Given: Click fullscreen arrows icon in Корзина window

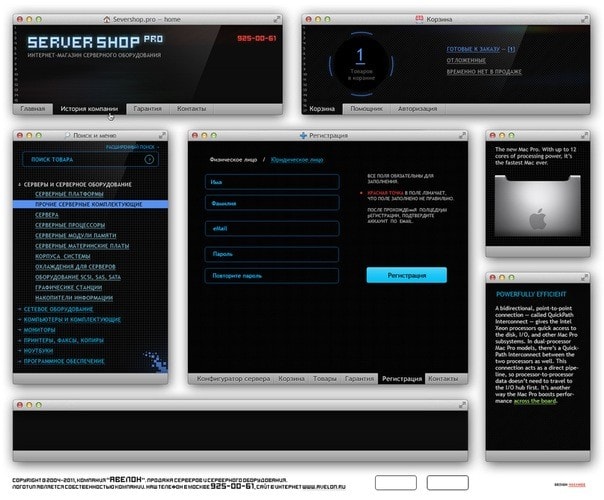Looking at the screenshot, I should pyautogui.click(x=584, y=19).
